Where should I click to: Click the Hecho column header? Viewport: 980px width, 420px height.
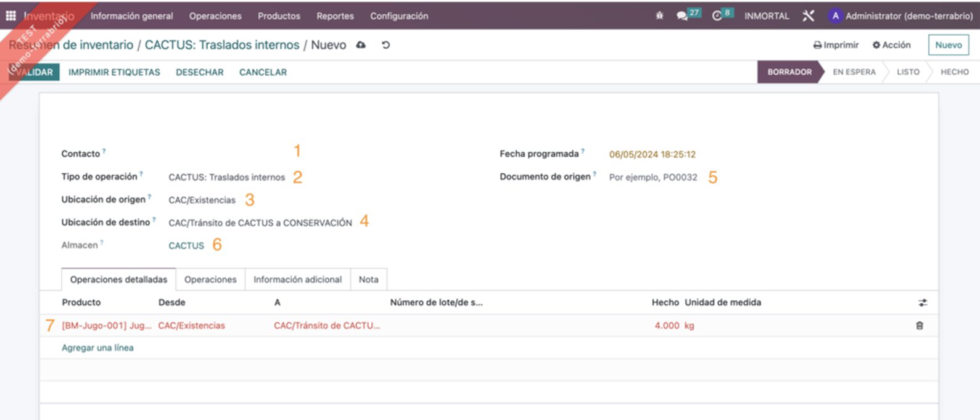pyautogui.click(x=665, y=302)
